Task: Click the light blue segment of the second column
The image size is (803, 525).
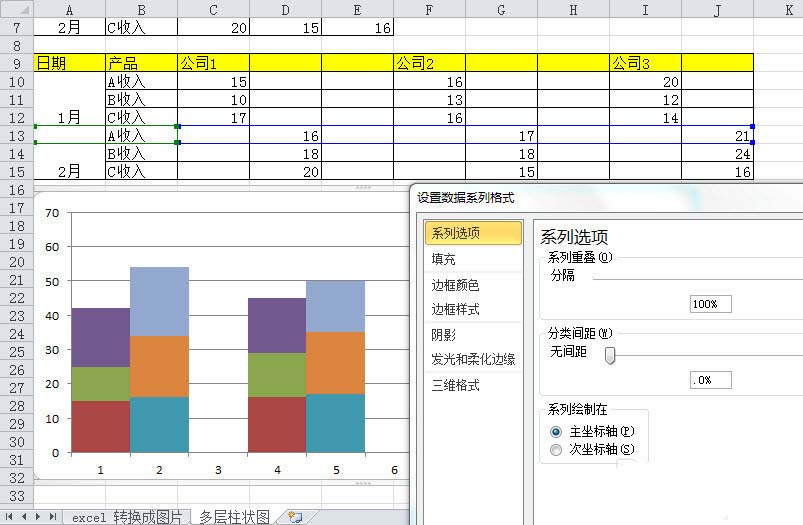Action: pos(159,302)
